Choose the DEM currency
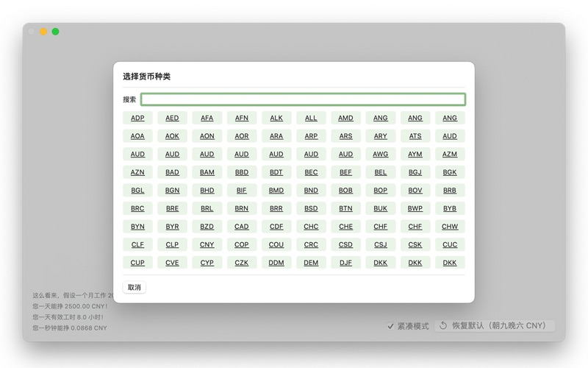The height and width of the screenshot is (368, 588). pos(311,263)
